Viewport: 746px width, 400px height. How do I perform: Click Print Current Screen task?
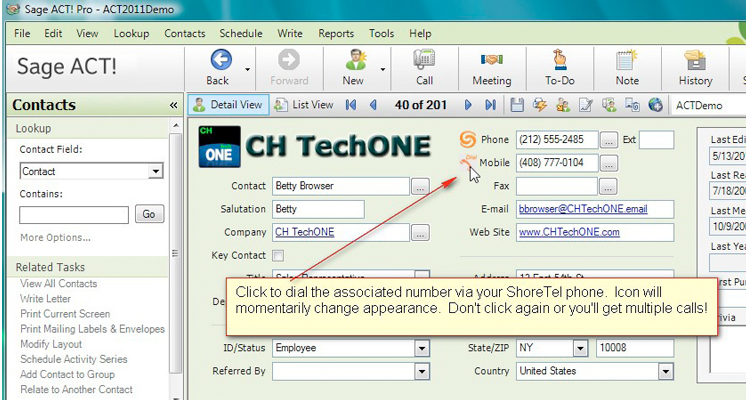coord(65,314)
